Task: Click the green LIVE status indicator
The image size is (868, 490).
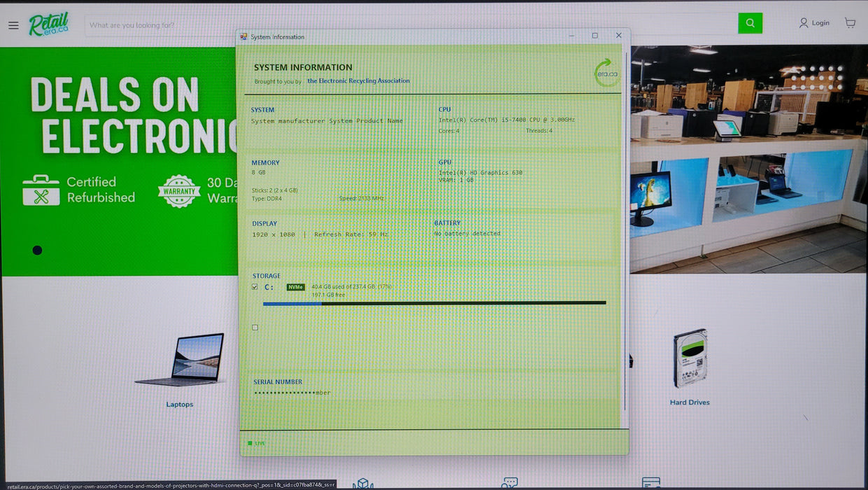Action: (257, 443)
